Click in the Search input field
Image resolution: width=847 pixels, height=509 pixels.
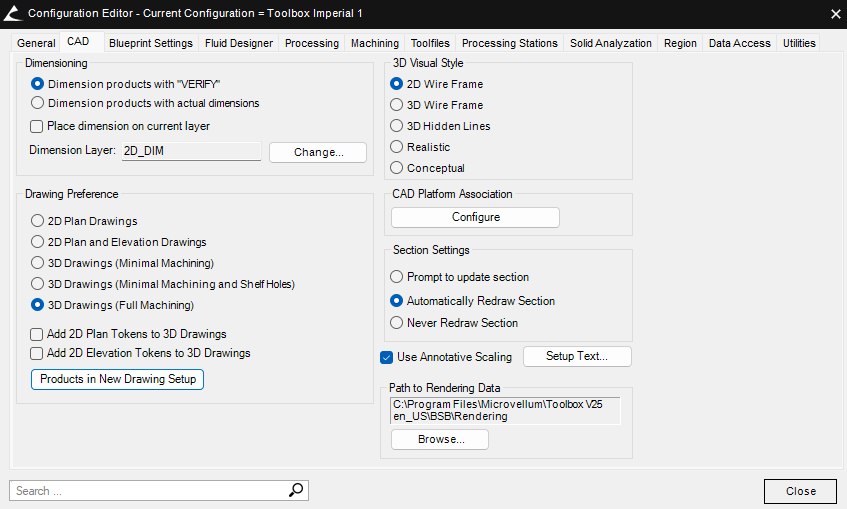[x=150, y=490]
